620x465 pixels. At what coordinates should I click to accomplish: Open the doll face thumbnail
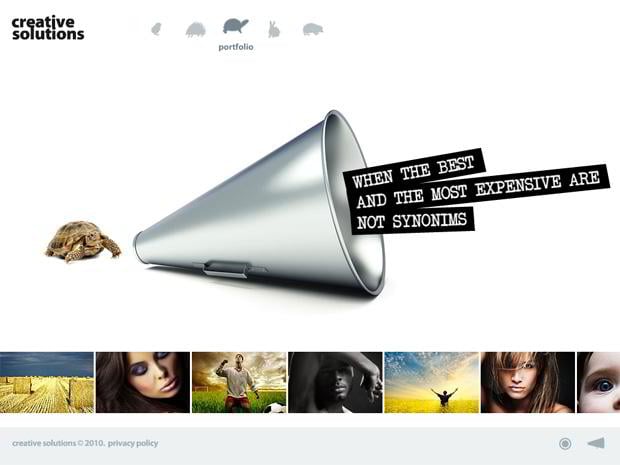coord(599,382)
